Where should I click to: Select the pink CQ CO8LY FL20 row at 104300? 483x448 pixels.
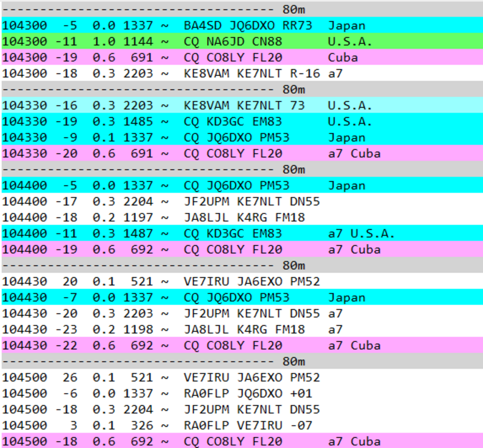241,58
